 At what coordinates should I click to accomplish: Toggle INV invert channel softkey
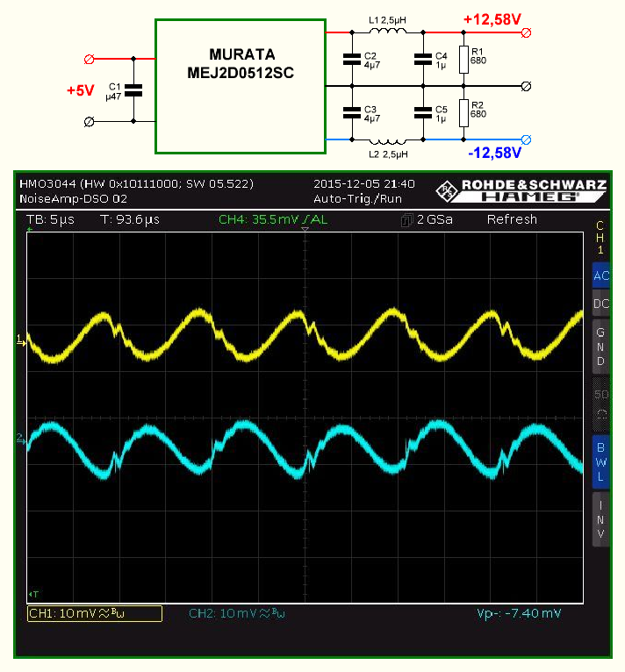(600, 519)
